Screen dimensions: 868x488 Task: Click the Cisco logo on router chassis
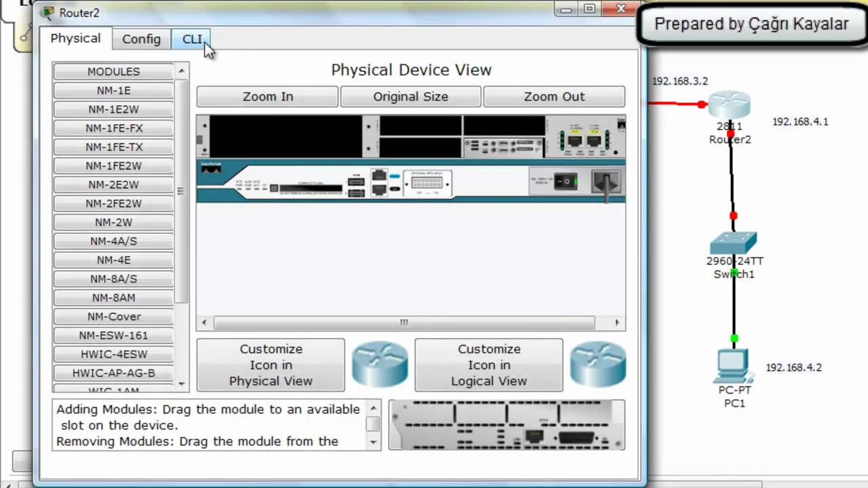(211, 168)
